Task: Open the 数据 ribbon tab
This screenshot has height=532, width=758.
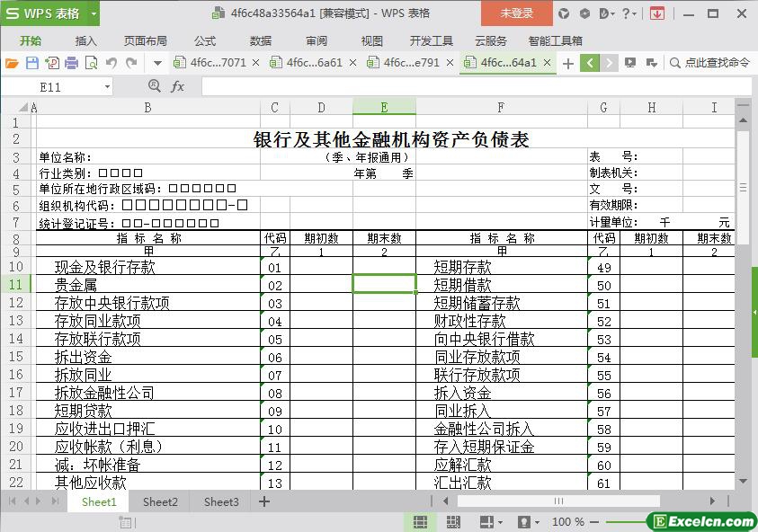Action: pos(261,41)
